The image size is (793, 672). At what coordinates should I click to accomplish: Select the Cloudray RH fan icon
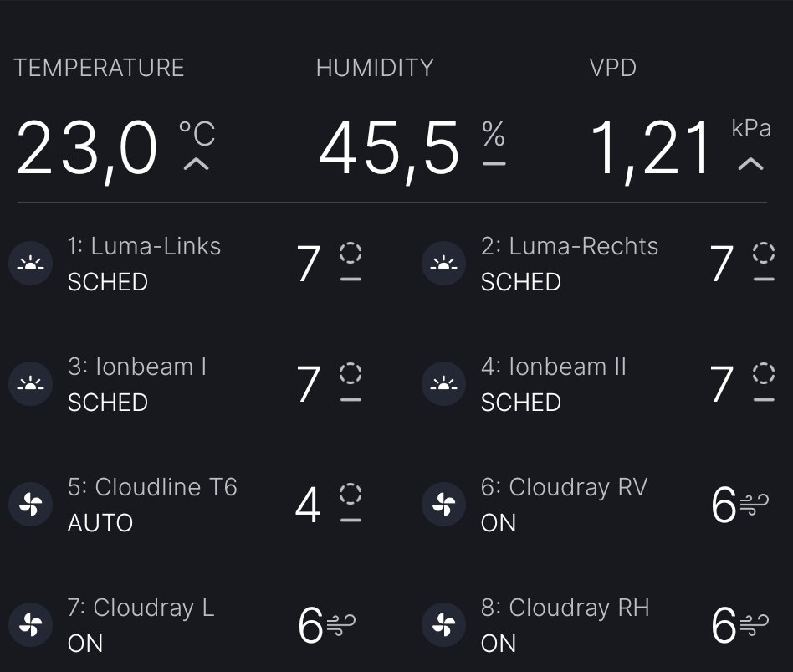(443, 625)
